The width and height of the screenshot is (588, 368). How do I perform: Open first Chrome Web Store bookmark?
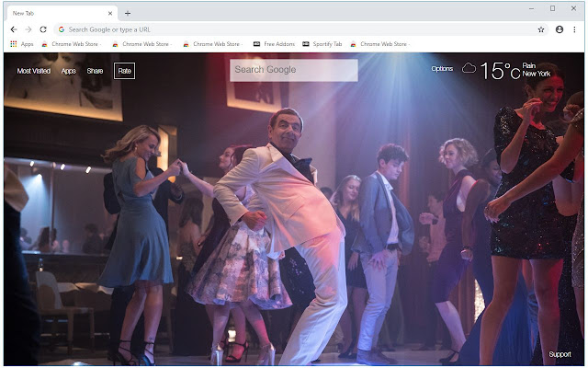click(x=72, y=44)
